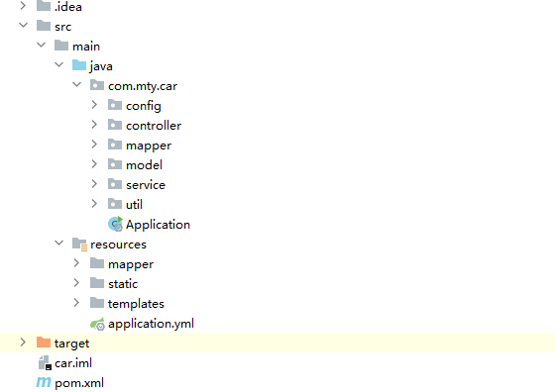
Task: Select the com.mty.car label
Action: (x=143, y=86)
